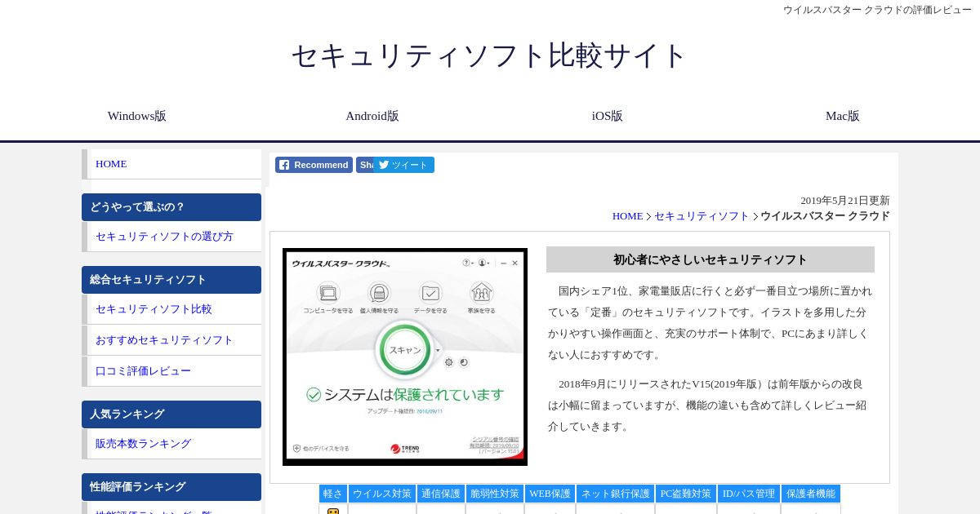Click the HOME breadcrumb link
The image size is (980, 514).
pyautogui.click(x=628, y=216)
